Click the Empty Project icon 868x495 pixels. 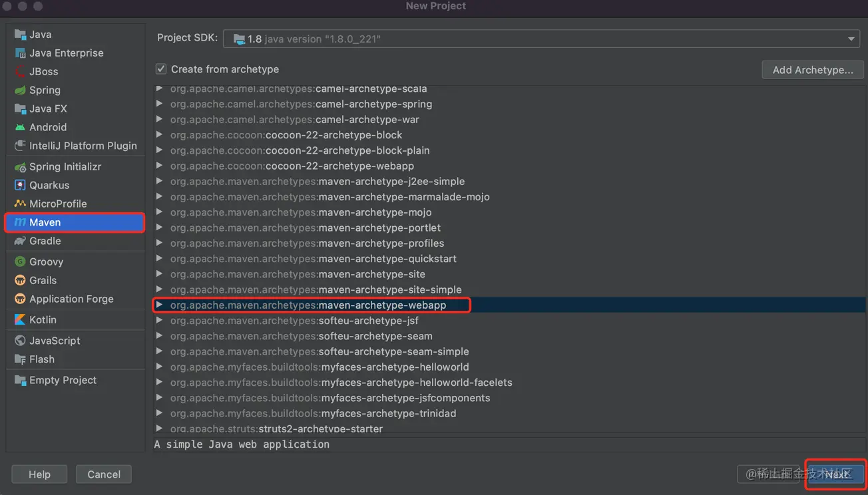click(x=20, y=381)
